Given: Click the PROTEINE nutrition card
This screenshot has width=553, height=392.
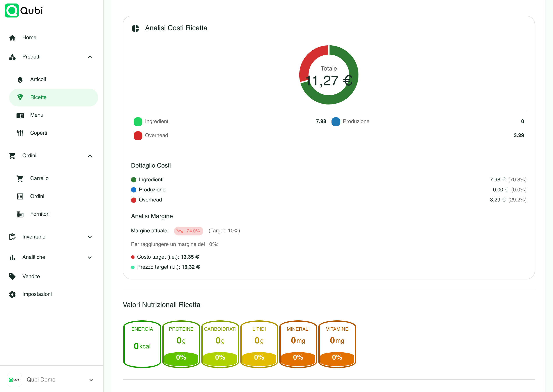Looking at the screenshot, I should [181, 344].
